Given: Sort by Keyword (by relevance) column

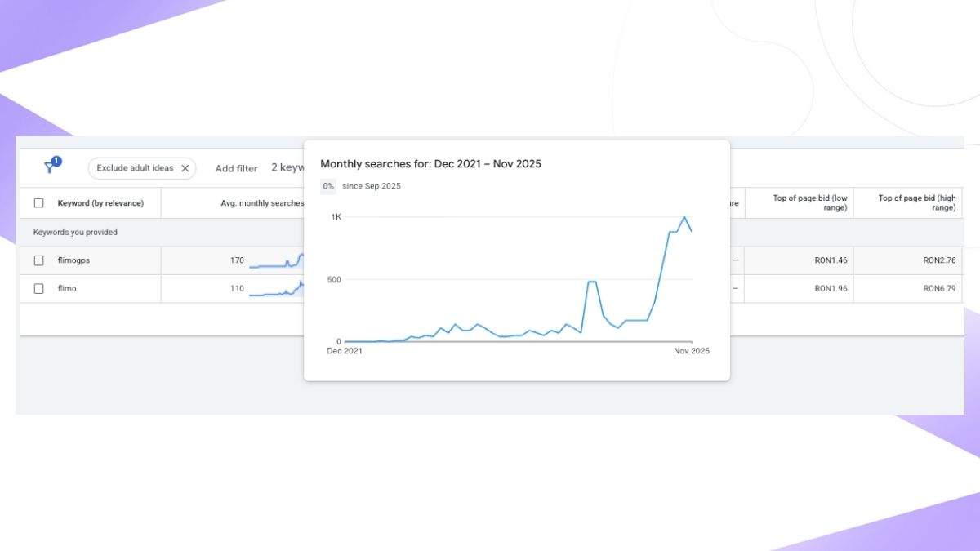Looking at the screenshot, I should click(100, 203).
